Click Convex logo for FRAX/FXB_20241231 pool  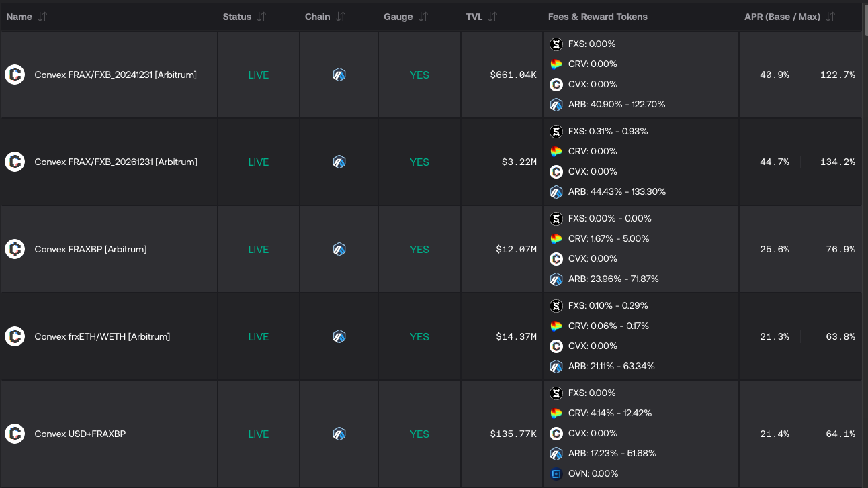[x=15, y=75]
